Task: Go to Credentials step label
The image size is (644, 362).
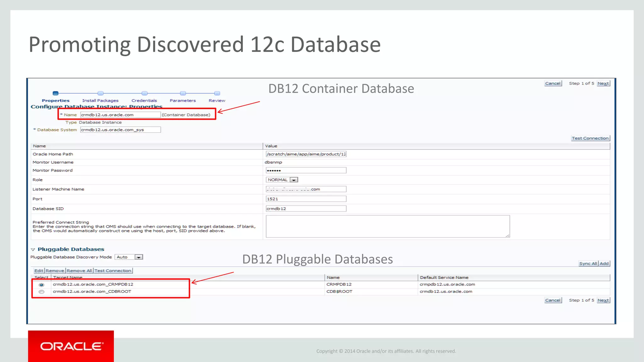Action: coord(144,101)
